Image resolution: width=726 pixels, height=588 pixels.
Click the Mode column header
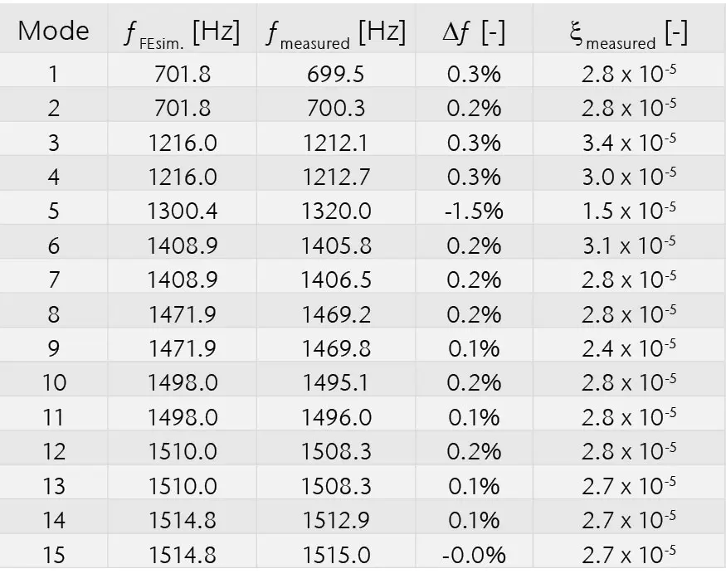click(53, 31)
